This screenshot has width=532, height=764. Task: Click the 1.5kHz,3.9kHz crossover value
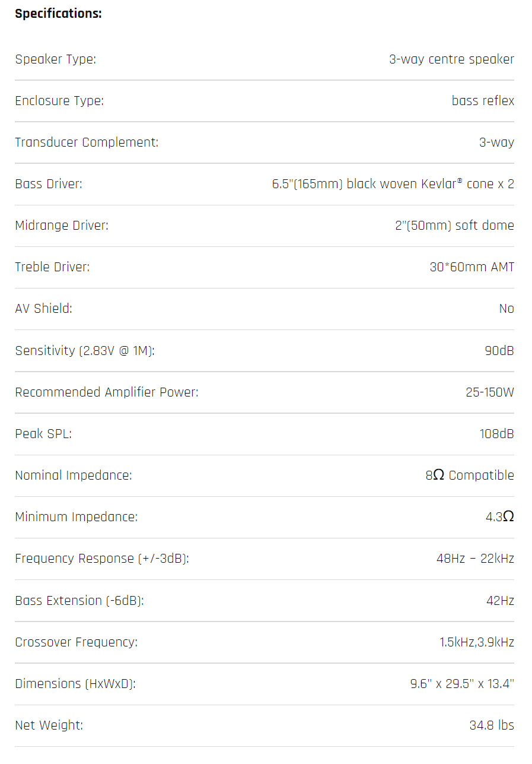(x=477, y=642)
